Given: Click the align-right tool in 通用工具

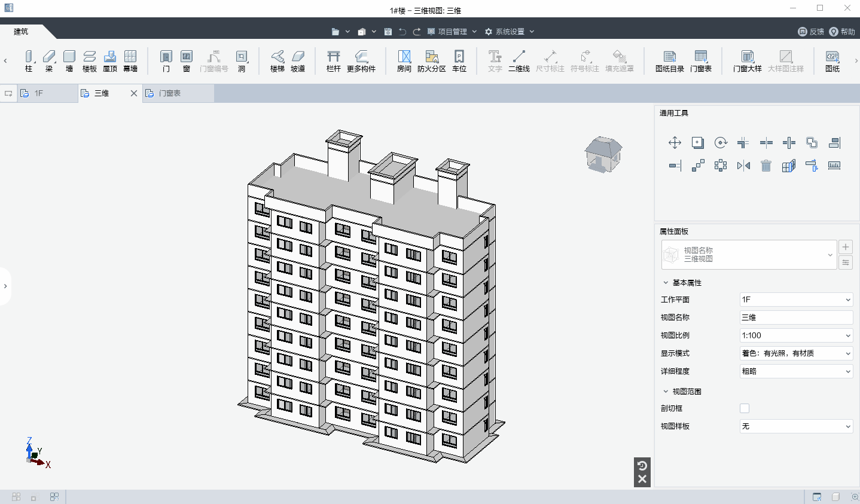Looking at the screenshot, I should click(x=834, y=142).
